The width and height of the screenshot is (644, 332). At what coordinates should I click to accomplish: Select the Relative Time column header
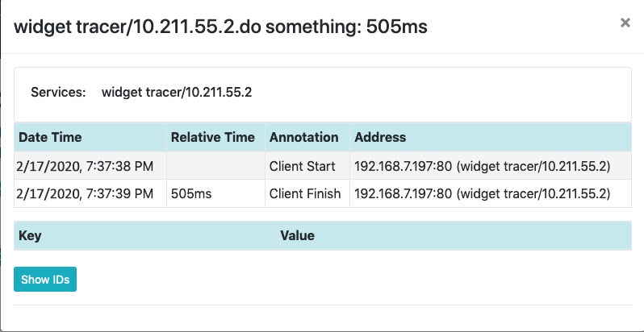(x=213, y=137)
